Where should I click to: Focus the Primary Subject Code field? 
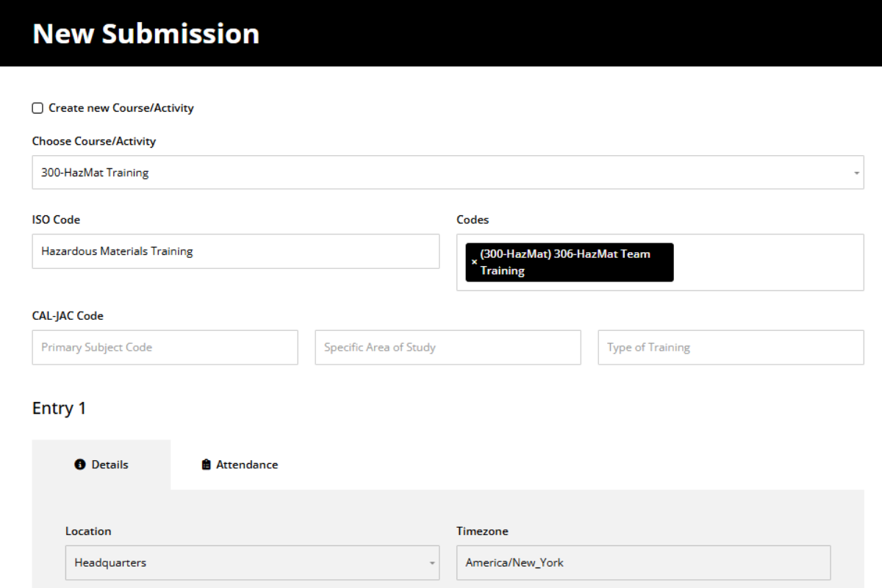point(165,347)
